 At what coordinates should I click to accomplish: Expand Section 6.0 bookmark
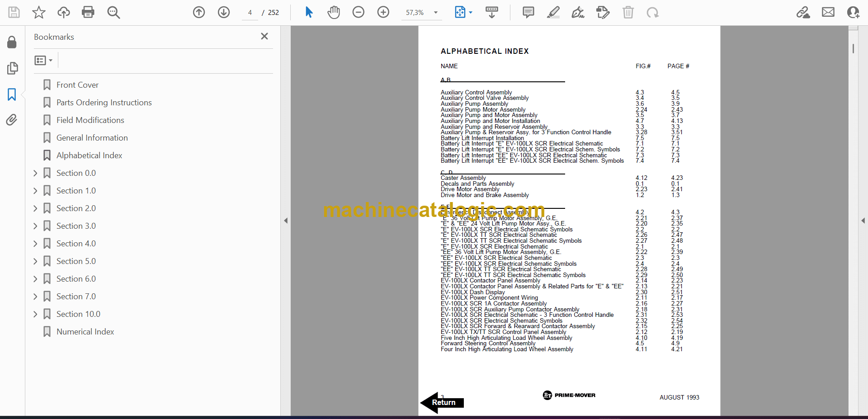pyautogui.click(x=35, y=279)
